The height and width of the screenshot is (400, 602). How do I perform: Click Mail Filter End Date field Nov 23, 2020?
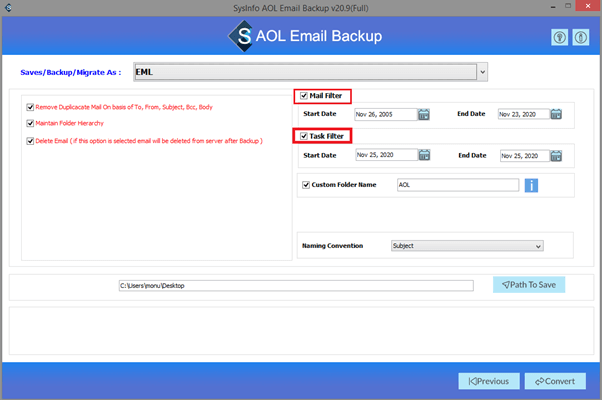524,114
